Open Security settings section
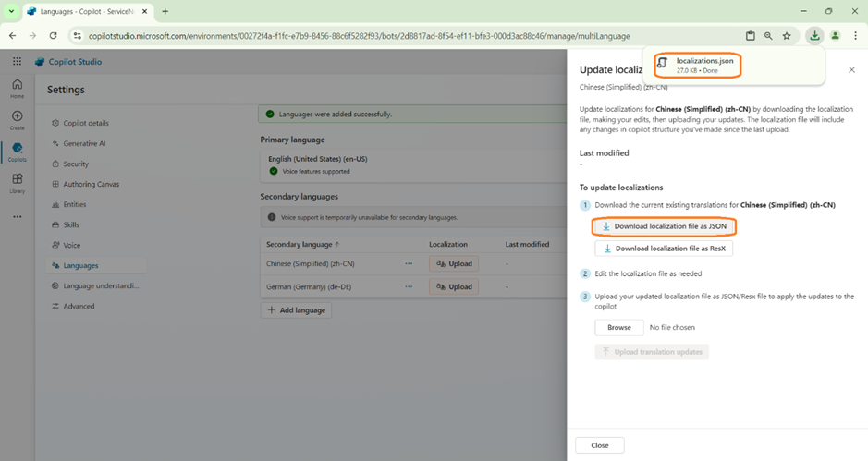This screenshot has height=461, width=868. [76, 164]
